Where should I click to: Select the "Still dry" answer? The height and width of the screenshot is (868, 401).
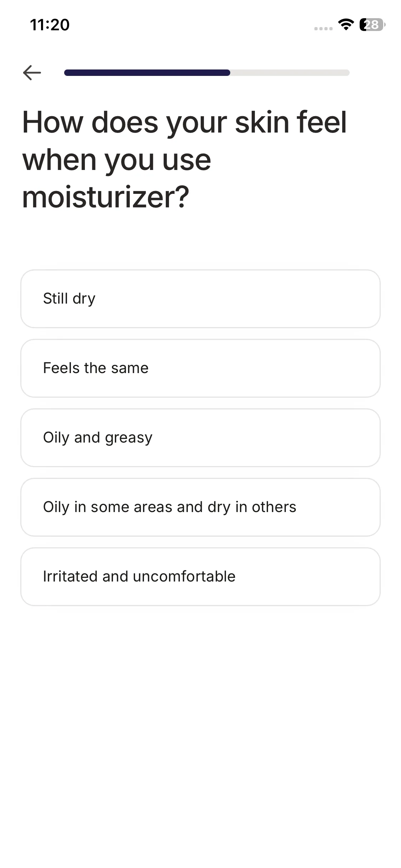[x=200, y=299]
